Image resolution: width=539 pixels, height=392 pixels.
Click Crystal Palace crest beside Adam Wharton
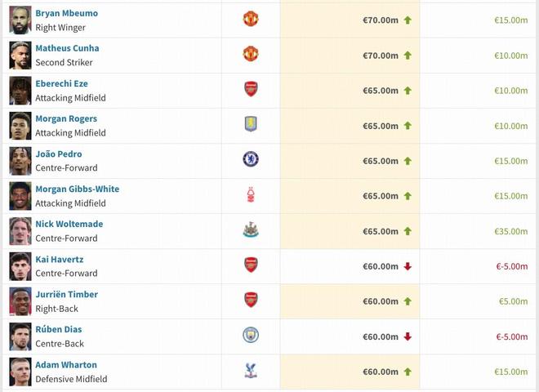coord(251,370)
